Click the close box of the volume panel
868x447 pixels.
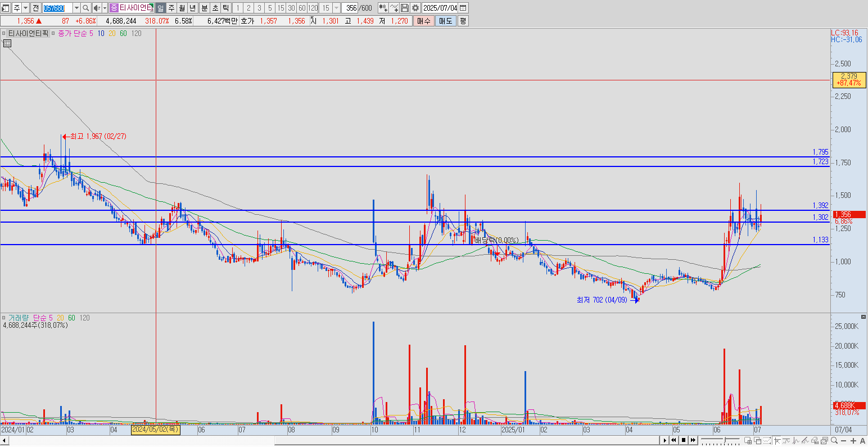pyautogui.click(x=864, y=317)
